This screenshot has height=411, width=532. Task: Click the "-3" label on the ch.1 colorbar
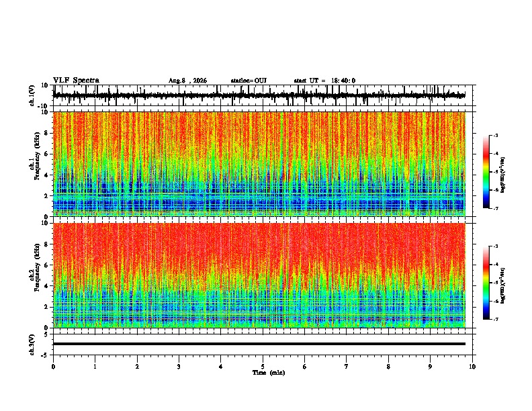pos(496,135)
